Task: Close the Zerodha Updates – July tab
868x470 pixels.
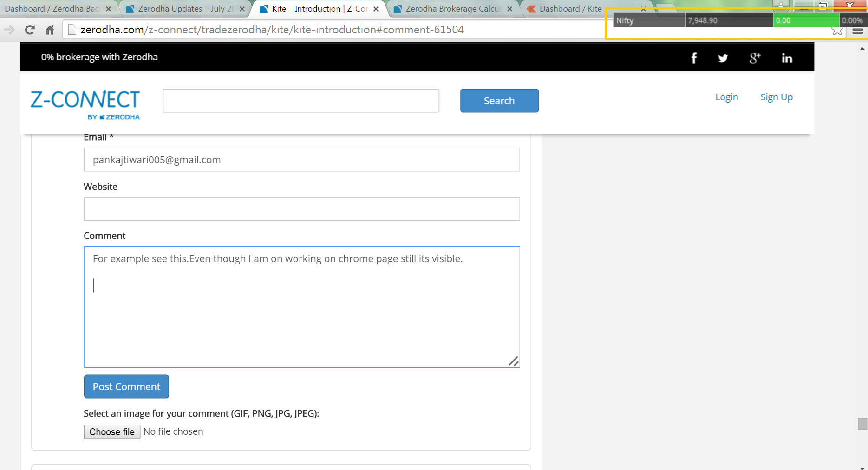Action: click(242, 9)
